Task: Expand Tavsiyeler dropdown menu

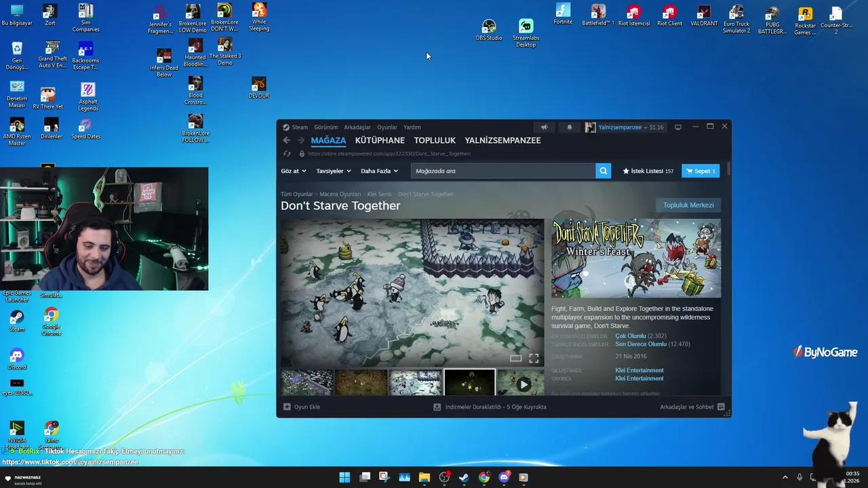Action: coord(334,171)
